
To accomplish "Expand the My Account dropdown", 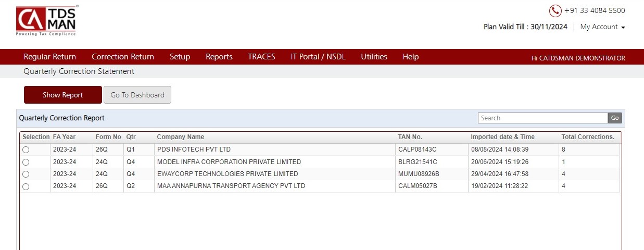I will pyautogui.click(x=602, y=27).
